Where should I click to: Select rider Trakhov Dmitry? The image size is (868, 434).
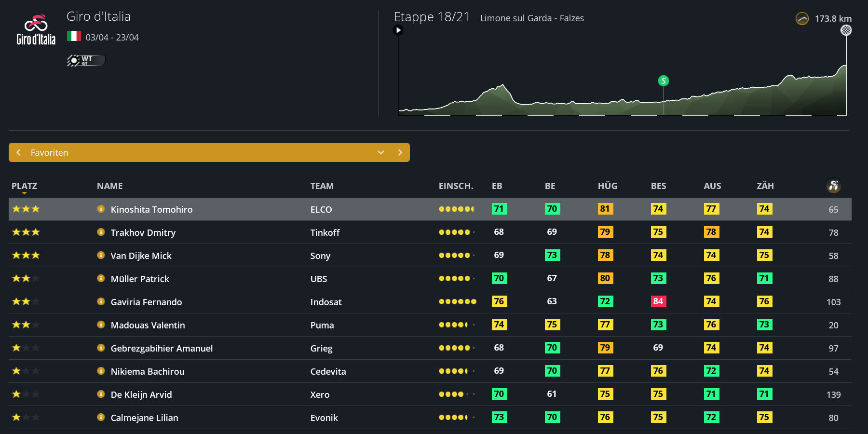pyautogui.click(x=143, y=232)
